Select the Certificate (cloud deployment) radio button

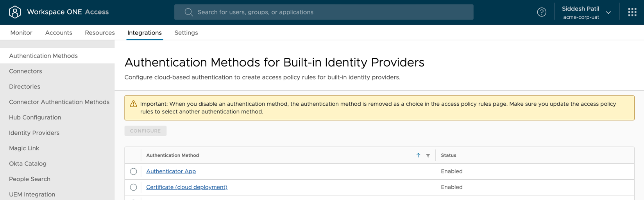(x=133, y=187)
